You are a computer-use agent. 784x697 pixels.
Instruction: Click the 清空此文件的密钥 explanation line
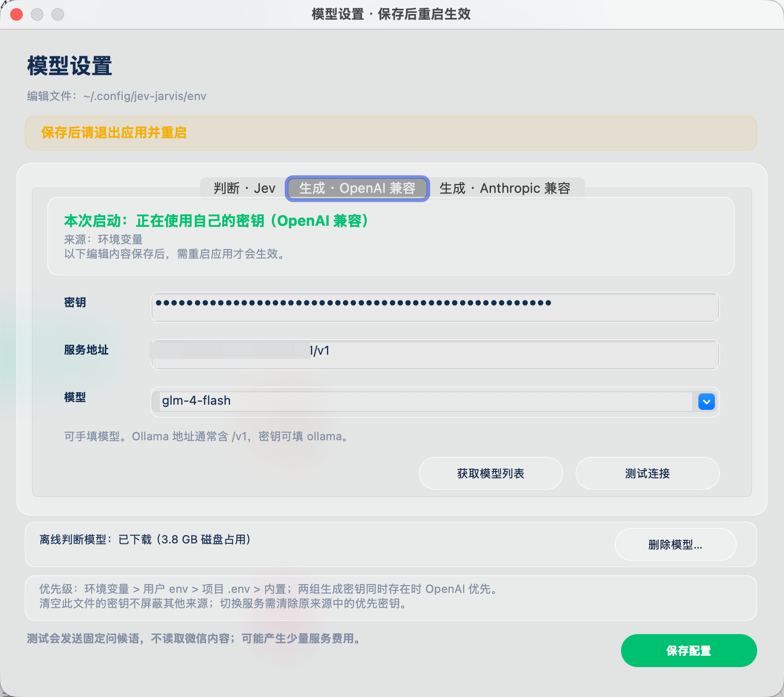pos(223,603)
